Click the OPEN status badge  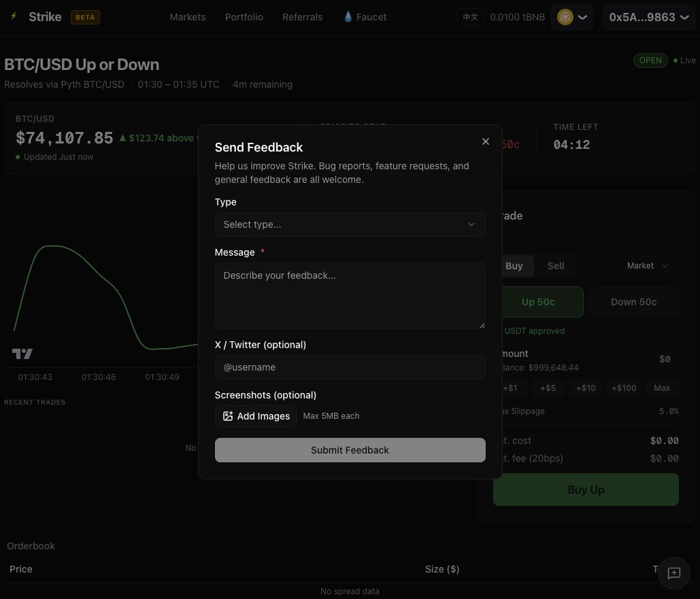650,61
